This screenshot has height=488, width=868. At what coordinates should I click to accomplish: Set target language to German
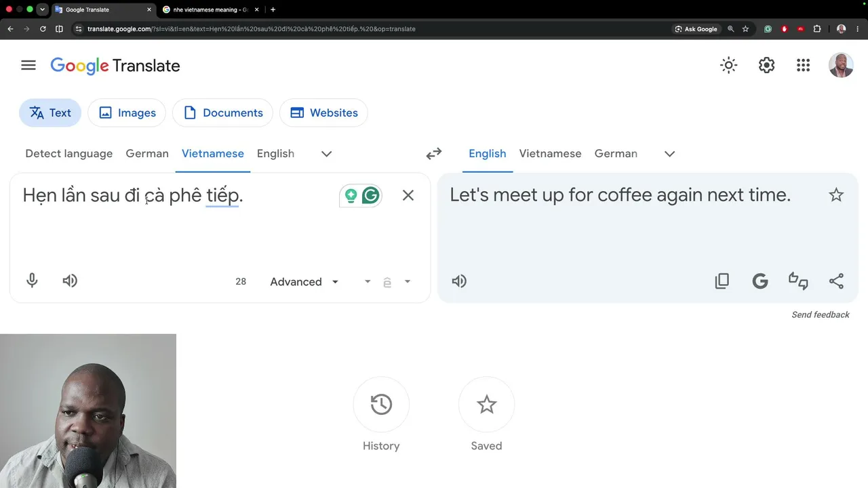(616, 153)
